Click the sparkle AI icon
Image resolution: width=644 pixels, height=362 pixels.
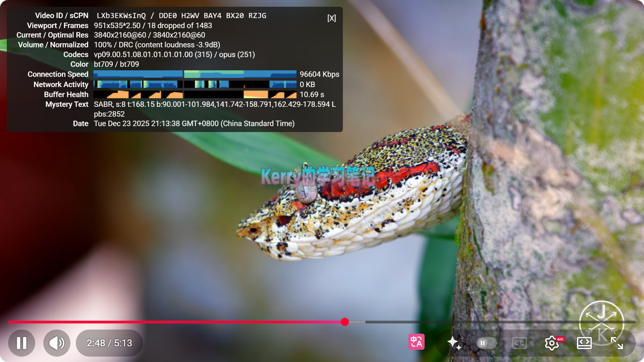454,343
